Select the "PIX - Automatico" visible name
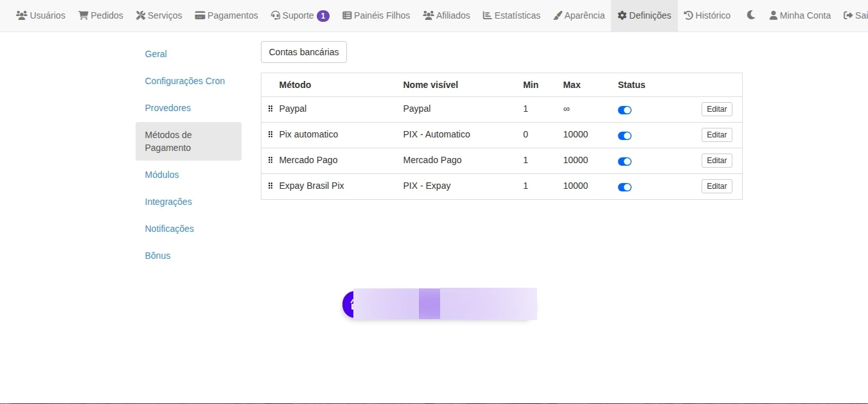The width and height of the screenshot is (868, 404). (437, 134)
